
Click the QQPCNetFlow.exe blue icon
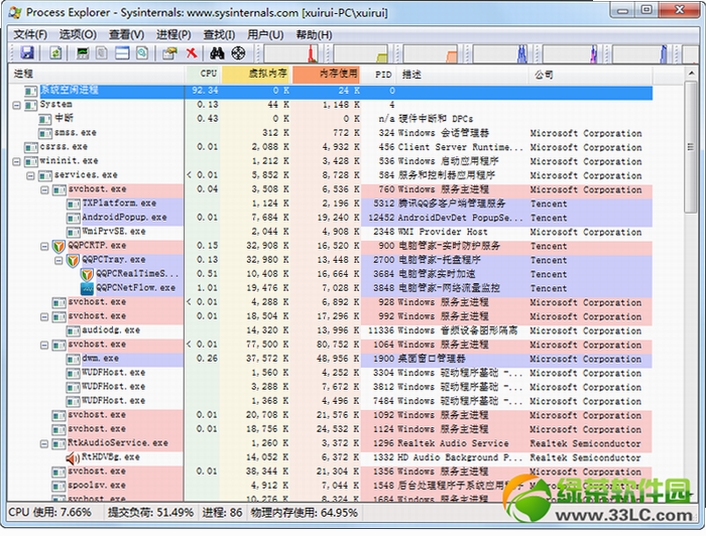point(87,288)
